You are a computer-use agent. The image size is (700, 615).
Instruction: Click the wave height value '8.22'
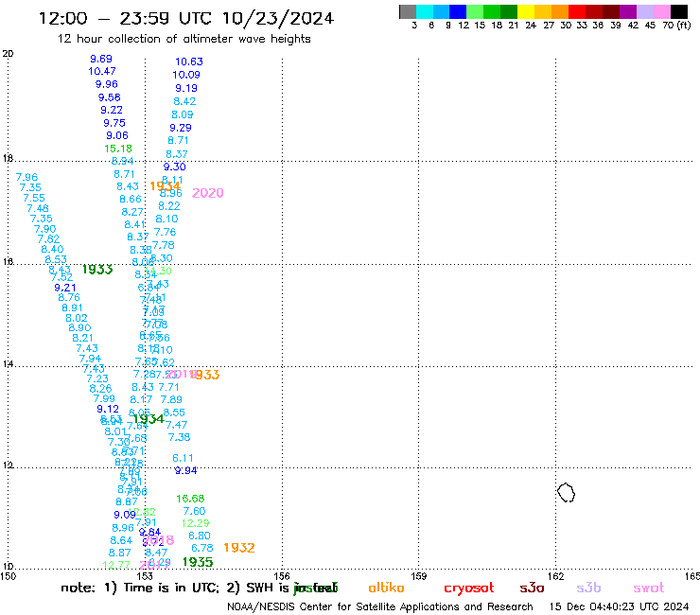pyautogui.click(x=169, y=206)
